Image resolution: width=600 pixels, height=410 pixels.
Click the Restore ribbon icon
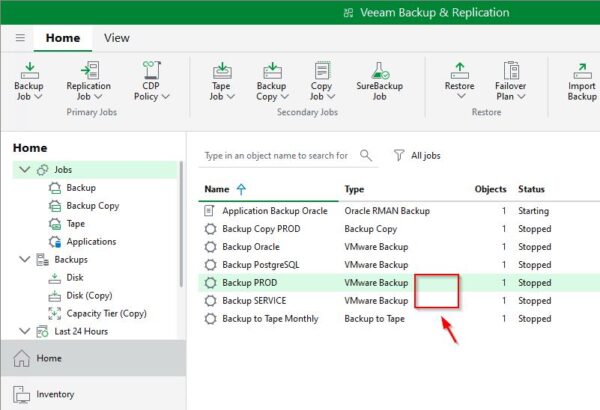[460, 70]
